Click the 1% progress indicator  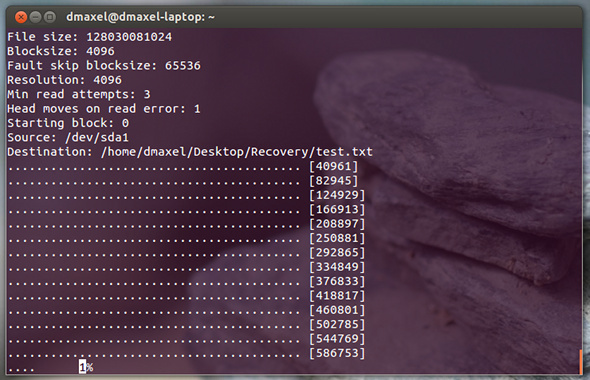click(x=86, y=367)
